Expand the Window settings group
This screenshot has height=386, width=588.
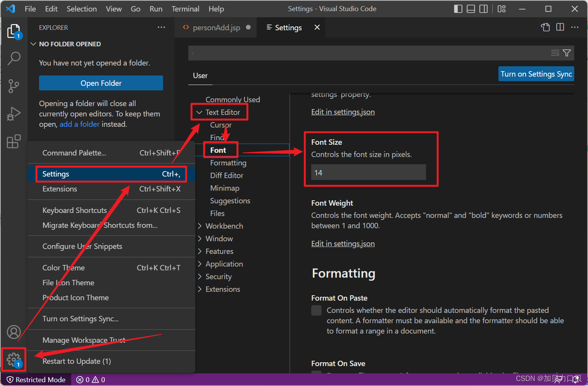coord(199,239)
